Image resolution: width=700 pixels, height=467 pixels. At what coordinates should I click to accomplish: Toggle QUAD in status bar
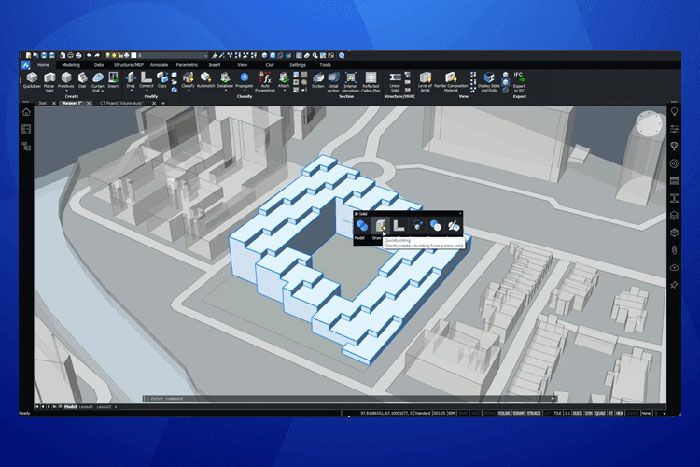(x=600, y=413)
